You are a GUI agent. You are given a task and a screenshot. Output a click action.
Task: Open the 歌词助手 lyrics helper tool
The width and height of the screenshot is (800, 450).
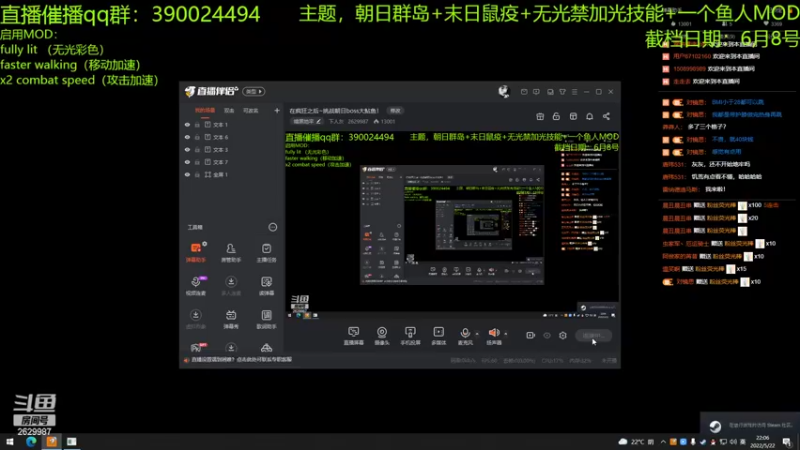(x=266, y=318)
